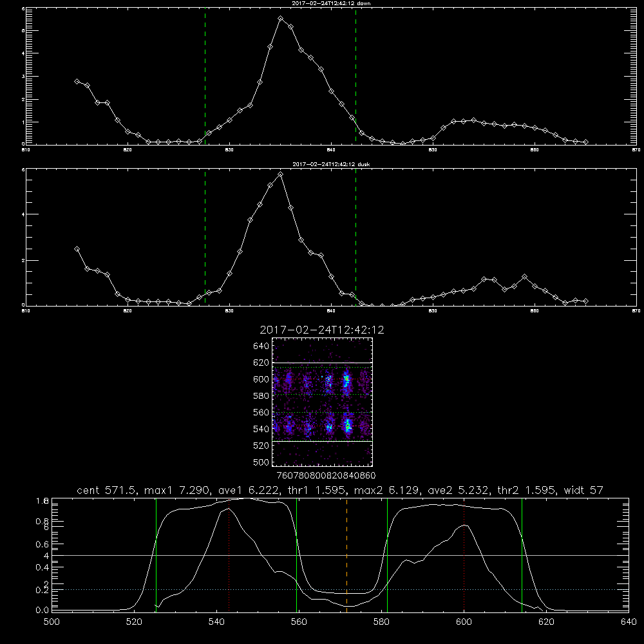644x644 pixels.
Task: Select the large '2017-02-24T12:42:12' heatmap title
Action: [x=322, y=330]
